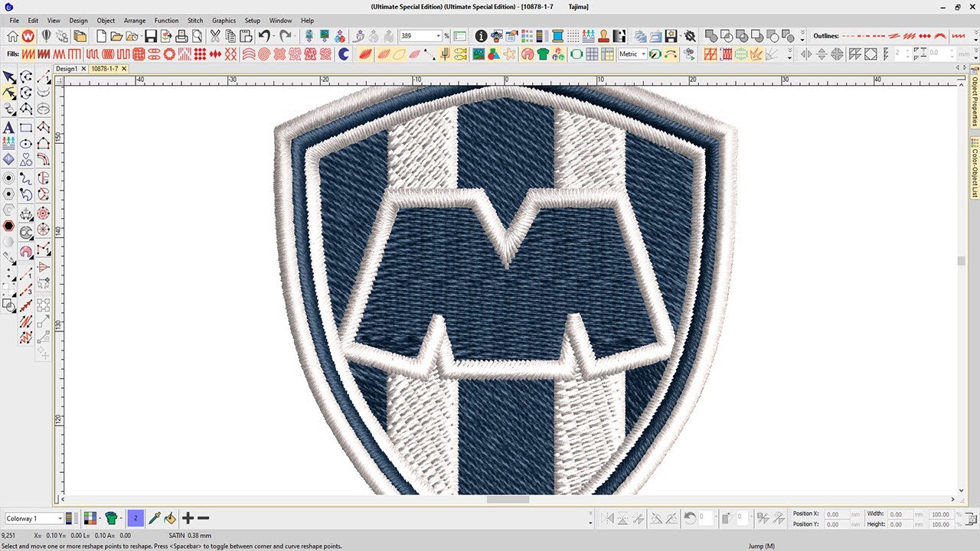Select the number 2 color swatch
980x551 pixels.
point(136,518)
